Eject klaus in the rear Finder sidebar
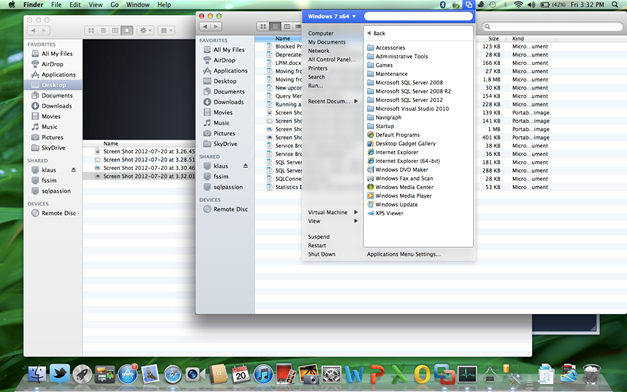 point(74,170)
